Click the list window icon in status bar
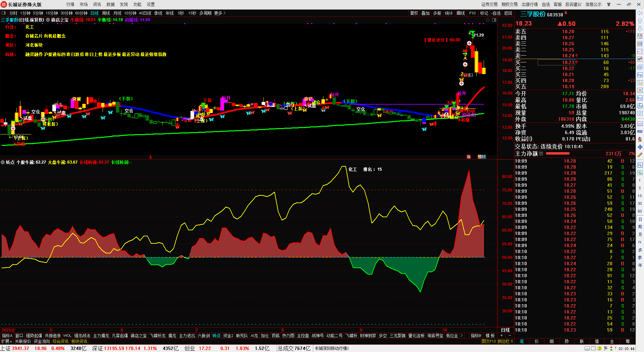 (x=593, y=348)
